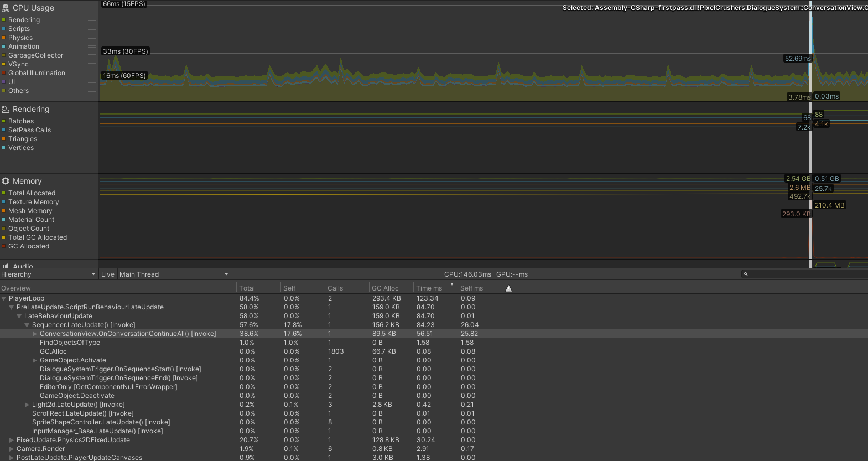Viewport: 868px width, 461px height.
Task: Collapse PreLateUpdate.ScriptRunBehaviourLateUpdate row
Action: [11, 307]
